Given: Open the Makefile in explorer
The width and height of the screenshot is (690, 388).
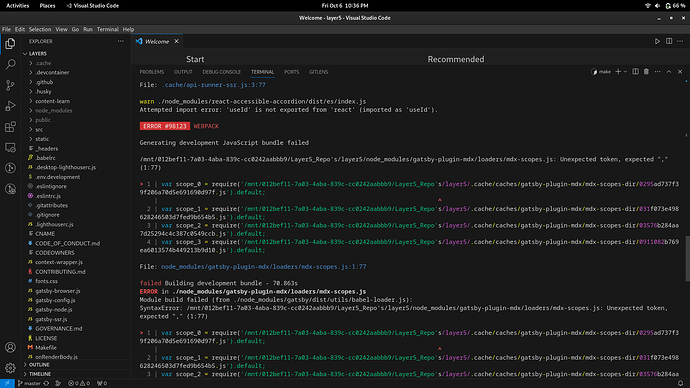Looking at the screenshot, I should 46,348.
